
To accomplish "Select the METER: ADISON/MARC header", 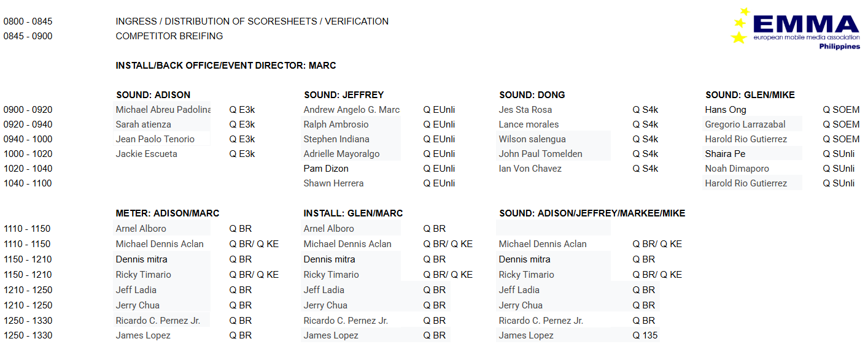I will tap(167, 213).
